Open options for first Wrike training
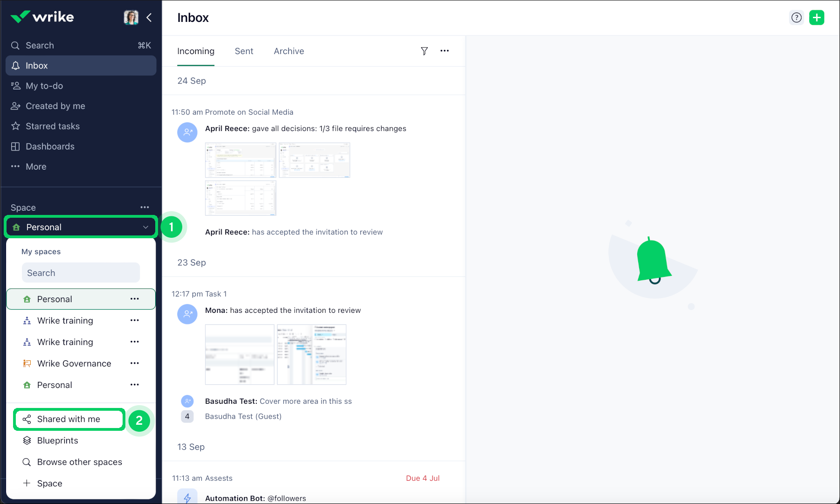 coord(135,320)
